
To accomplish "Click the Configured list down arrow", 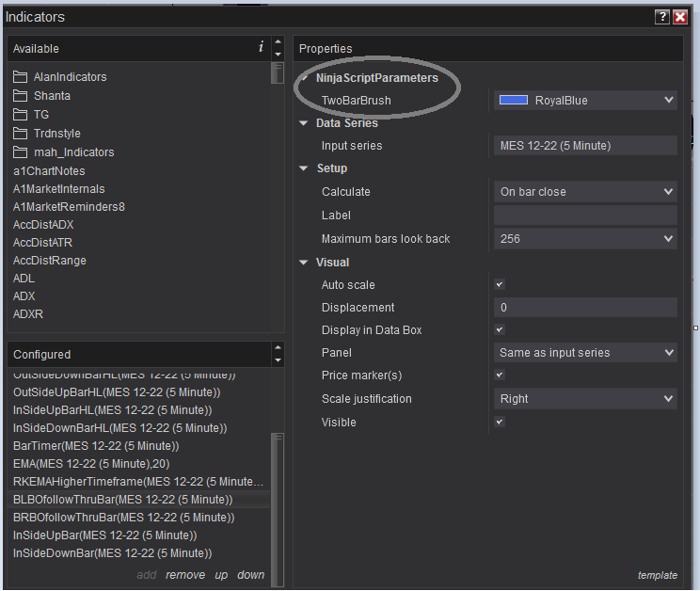I will [278, 359].
